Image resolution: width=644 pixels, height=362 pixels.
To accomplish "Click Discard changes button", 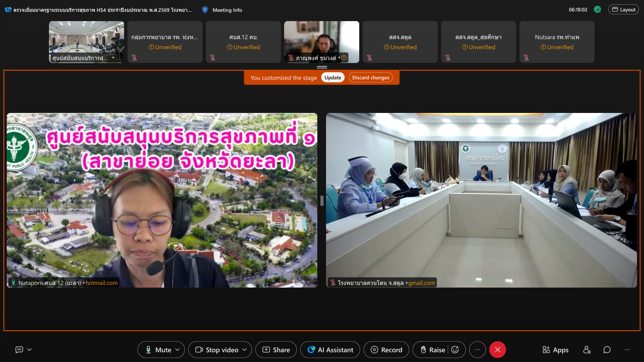I will (x=370, y=77).
